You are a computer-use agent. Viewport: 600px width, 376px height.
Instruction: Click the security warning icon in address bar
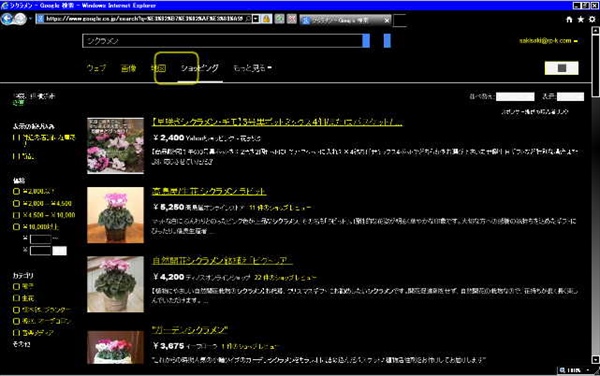pyautogui.click(x=266, y=19)
